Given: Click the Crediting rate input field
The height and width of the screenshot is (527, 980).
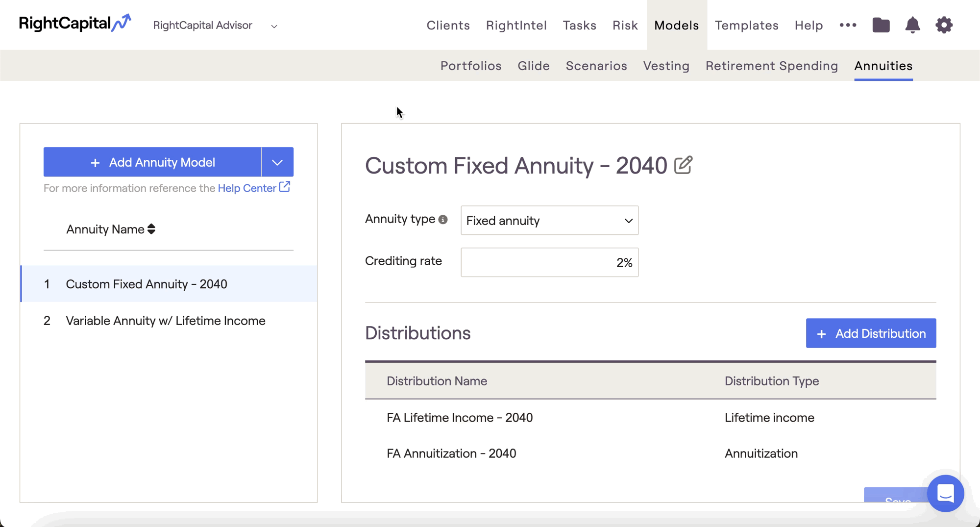Looking at the screenshot, I should point(549,262).
